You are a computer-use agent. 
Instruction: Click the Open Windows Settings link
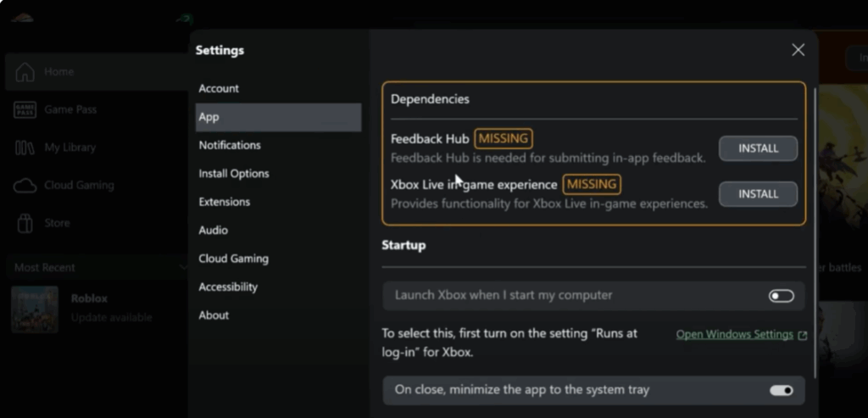tap(735, 334)
